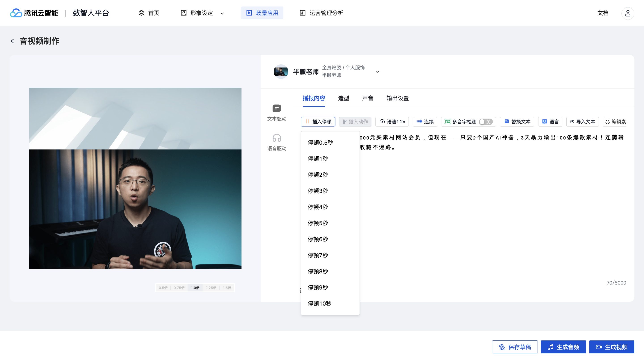Choose 停顿3秒 from the pause list

(x=318, y=191)
